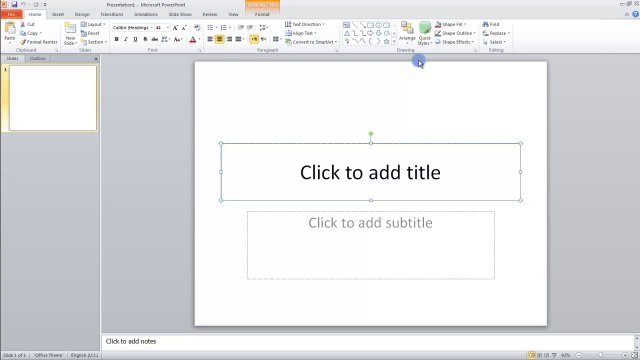Increase font size with Grow Font

(x=175, y=27)
